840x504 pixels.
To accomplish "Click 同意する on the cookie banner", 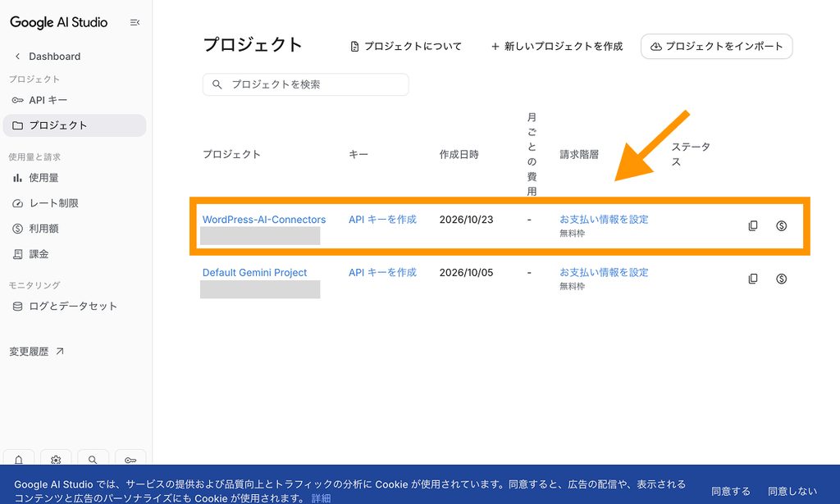I will [x=731, y=491].
